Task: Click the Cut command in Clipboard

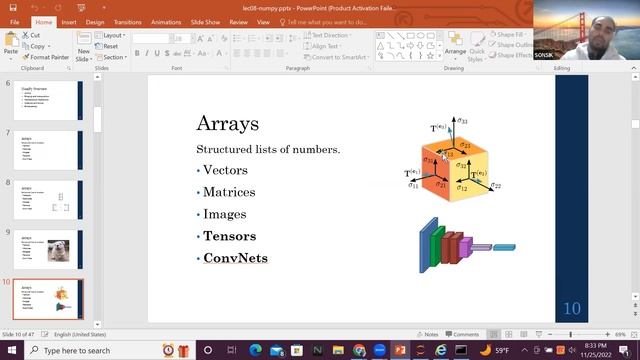Action: (x=31, y=36)
